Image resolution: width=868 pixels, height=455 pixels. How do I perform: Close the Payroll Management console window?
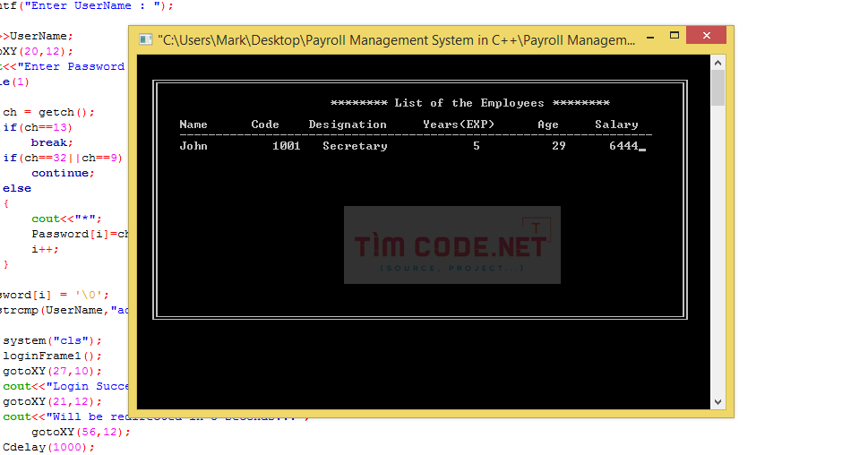706,36
